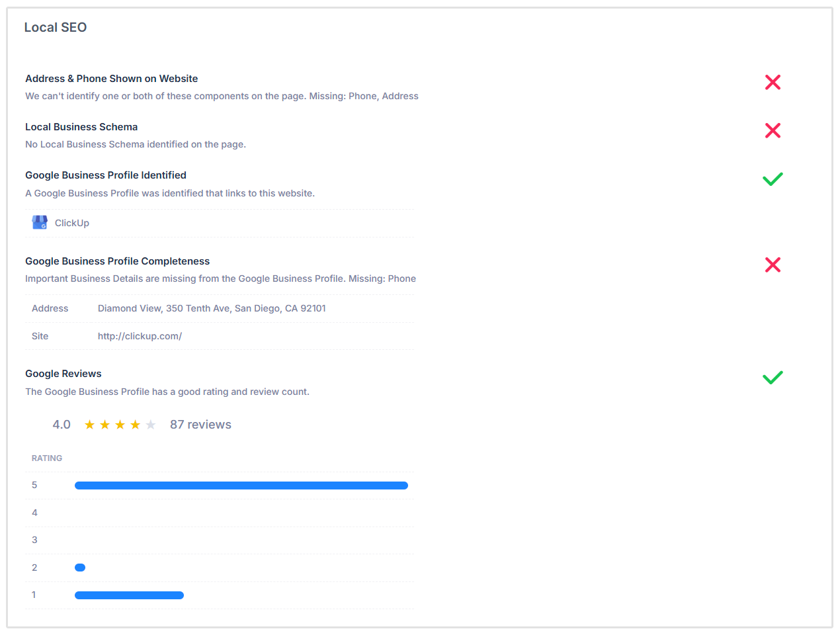The width and height of the screenshot is (840, 635).
Task: Click the fourth gold star icon
Action: [x=136, y=424]
